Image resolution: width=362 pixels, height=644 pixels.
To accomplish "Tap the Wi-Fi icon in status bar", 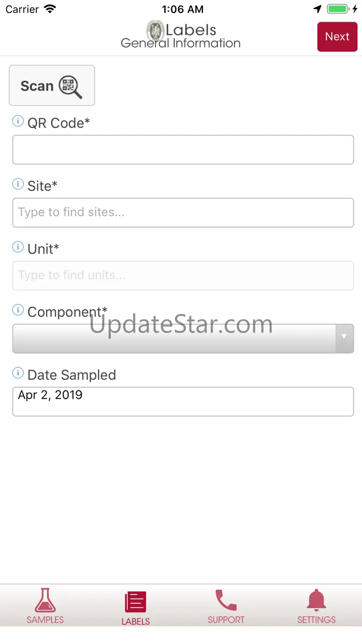I will pos(50,9).
